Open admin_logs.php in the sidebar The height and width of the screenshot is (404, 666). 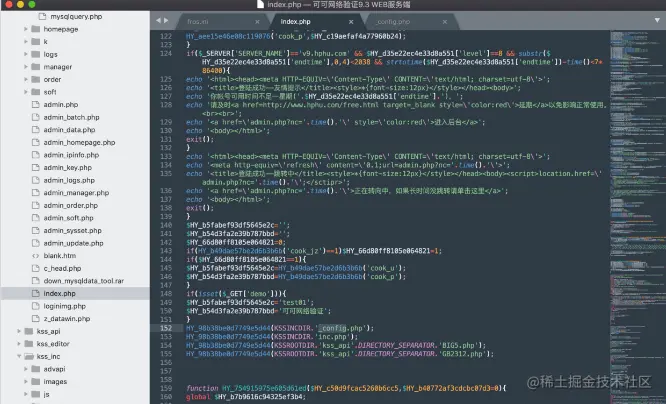click(x=69, y=180)
